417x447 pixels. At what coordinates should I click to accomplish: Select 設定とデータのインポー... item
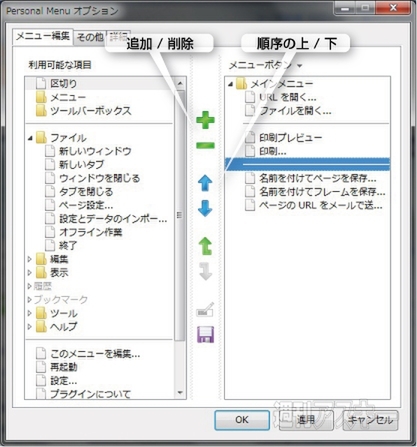pos(113,219)
